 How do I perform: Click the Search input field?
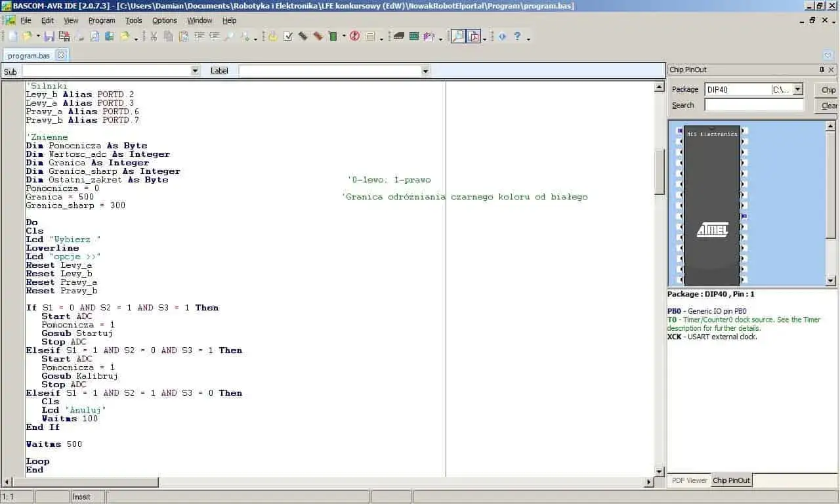pos(754,105)
